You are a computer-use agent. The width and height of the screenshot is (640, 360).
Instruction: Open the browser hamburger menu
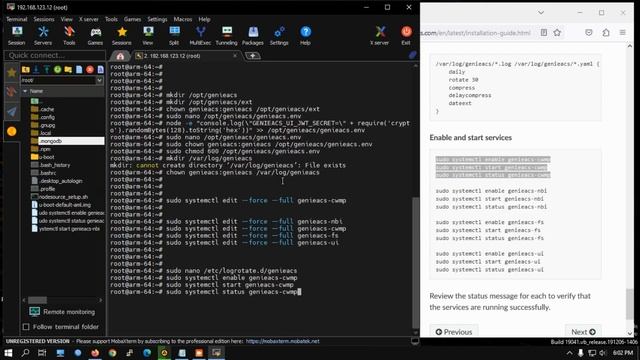[622, 33]
